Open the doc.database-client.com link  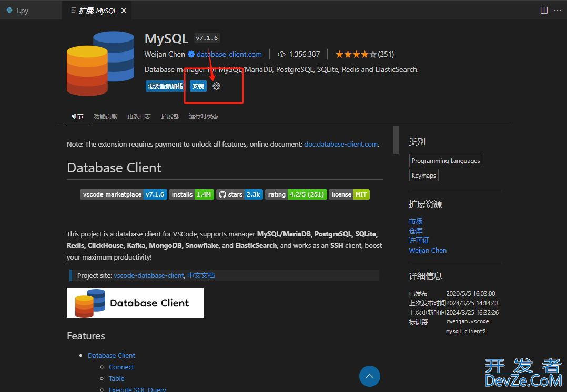pyautogui.click(x=341, y=144)
